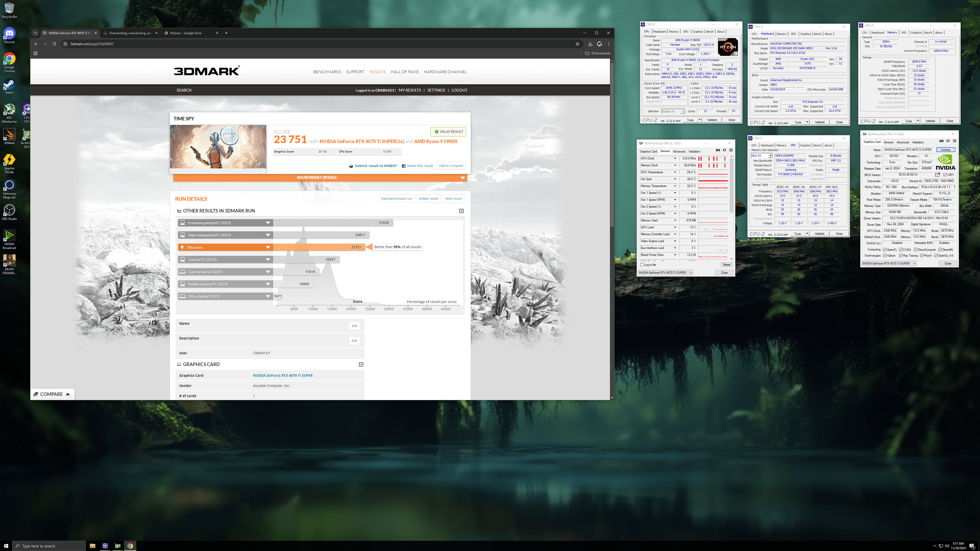Switch to the Bench tab in the CPU-Z CPU window

click(x=710, y=32)
